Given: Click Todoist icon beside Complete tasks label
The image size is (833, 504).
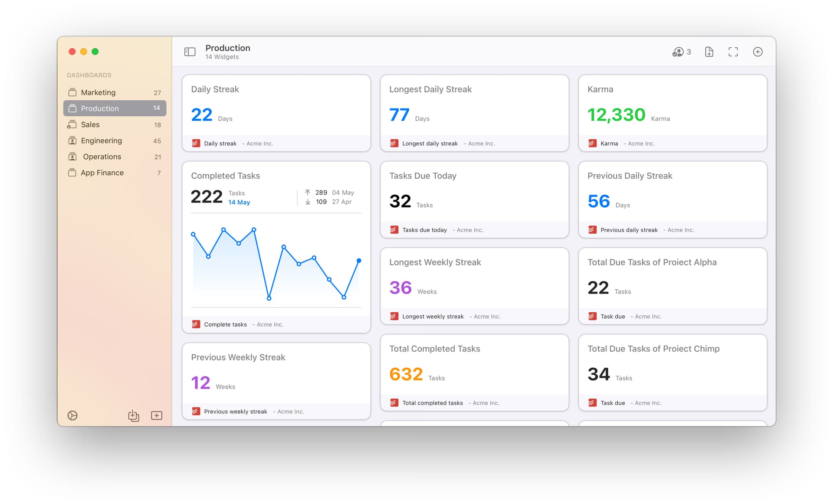Looking at the screenshot, I should click(x=196, y=324).
